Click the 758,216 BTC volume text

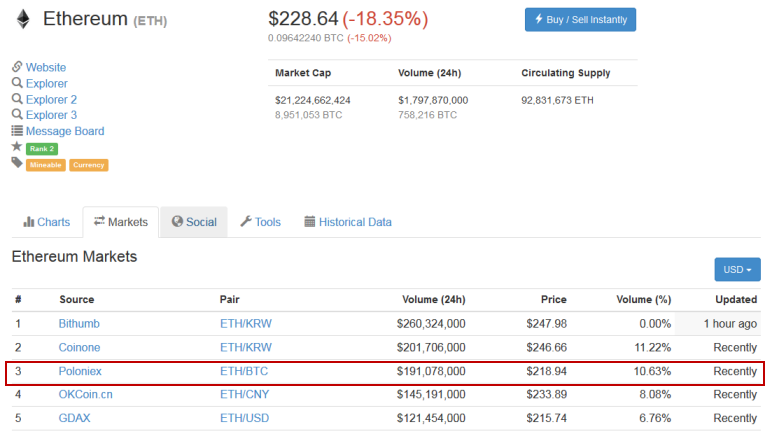point(427,115)
